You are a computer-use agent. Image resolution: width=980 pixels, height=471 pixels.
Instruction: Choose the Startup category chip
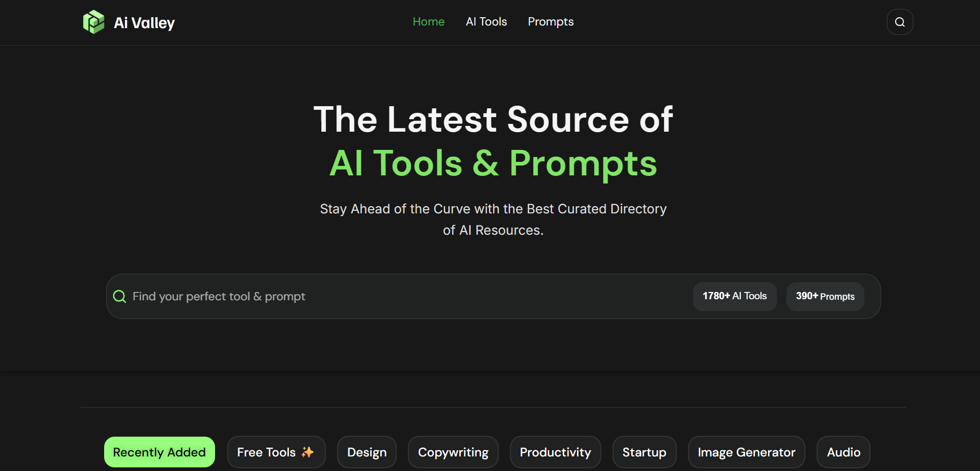tap(644, 452)
